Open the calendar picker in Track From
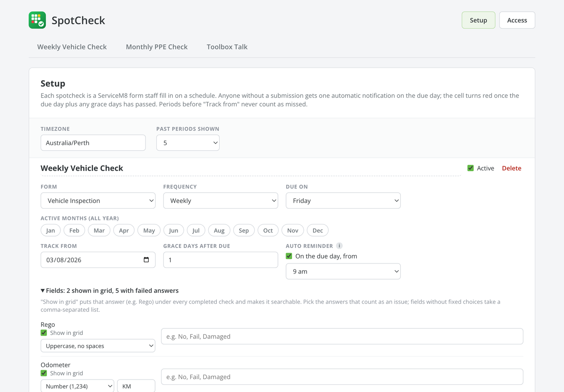The image size is (564, 392). [x=146, y=260]
